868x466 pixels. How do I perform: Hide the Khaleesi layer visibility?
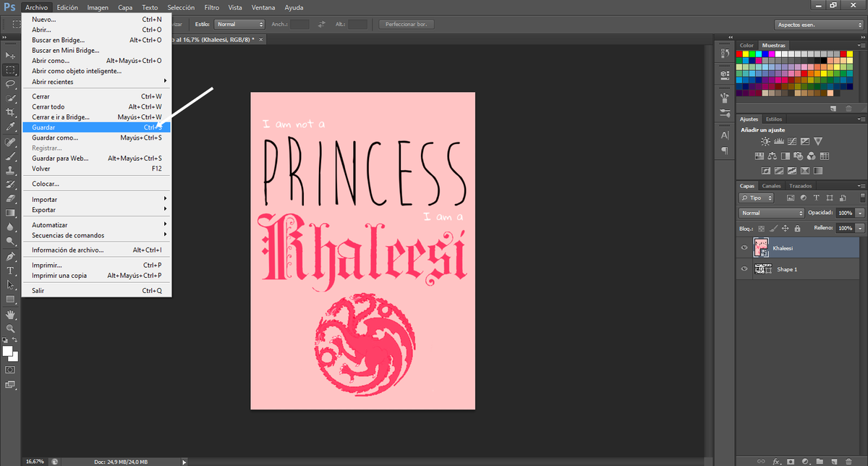744,247
